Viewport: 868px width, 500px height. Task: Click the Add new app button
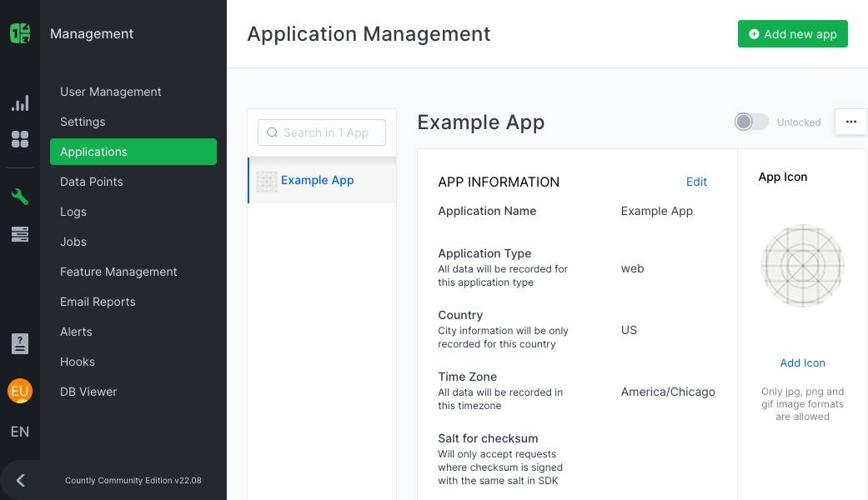[792, 34]
